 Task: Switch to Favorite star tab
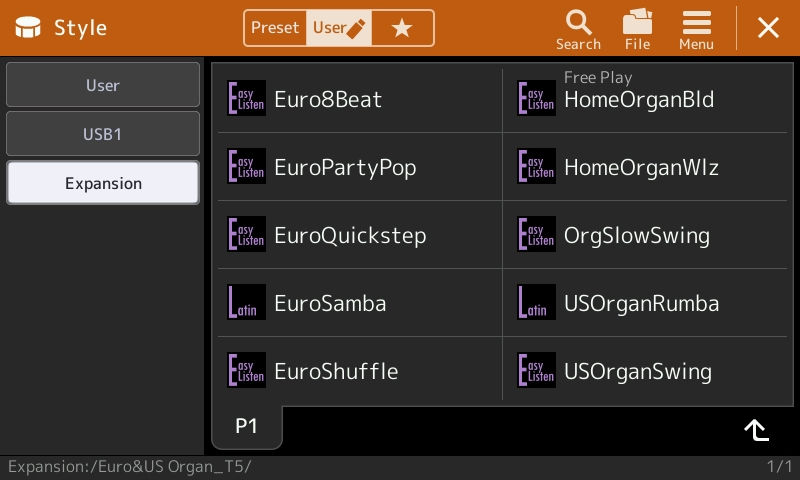point(403,28)
